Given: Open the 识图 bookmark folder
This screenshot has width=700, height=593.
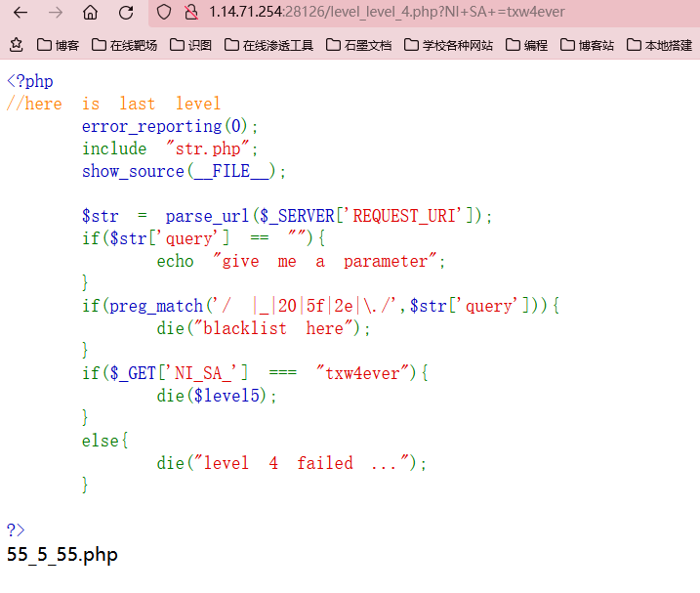Looking at the screenshot, I should click(190, 45).
